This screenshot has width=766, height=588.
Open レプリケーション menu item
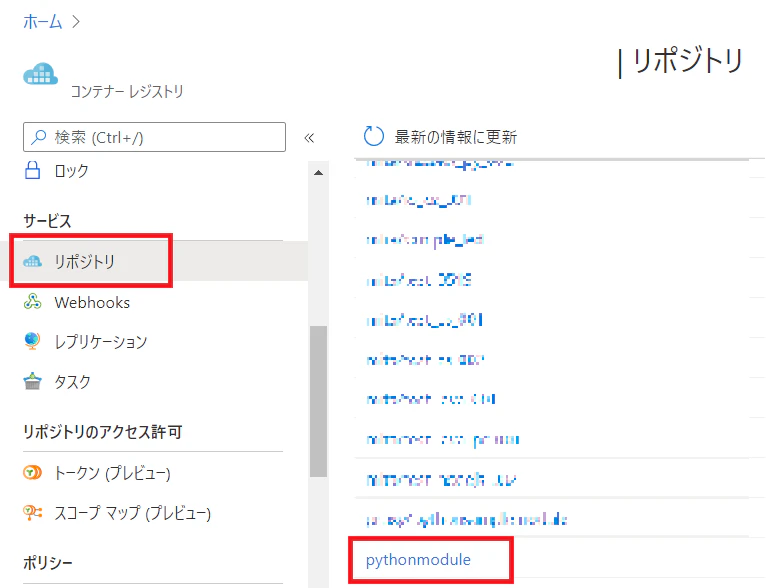[x=101, y=342]
